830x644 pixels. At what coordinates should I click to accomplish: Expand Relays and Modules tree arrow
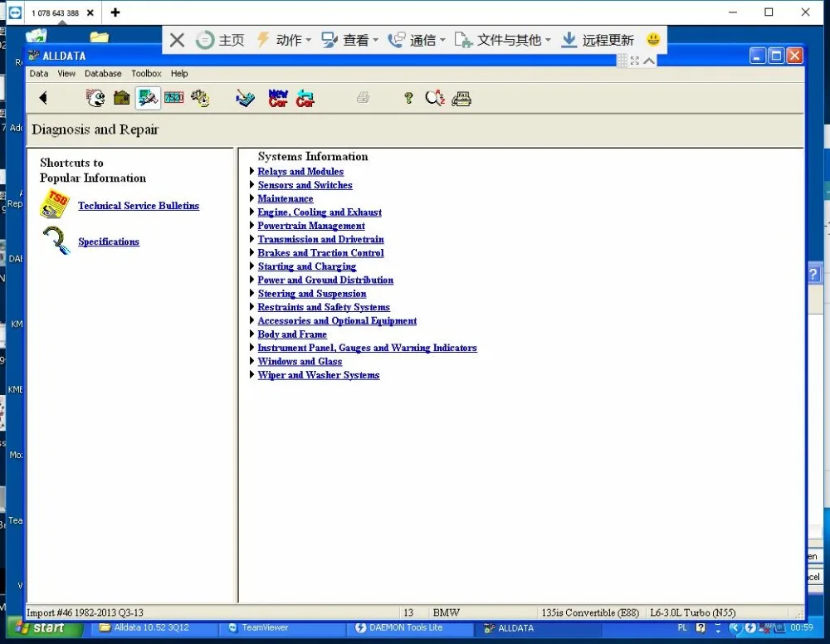pos(252,171)
